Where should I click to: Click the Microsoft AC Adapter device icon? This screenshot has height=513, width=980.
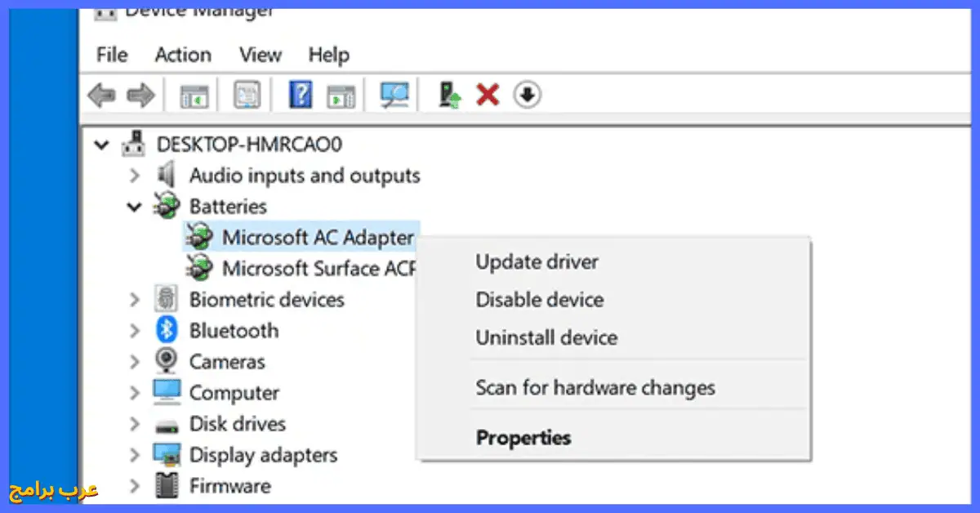tap(199, 237)
